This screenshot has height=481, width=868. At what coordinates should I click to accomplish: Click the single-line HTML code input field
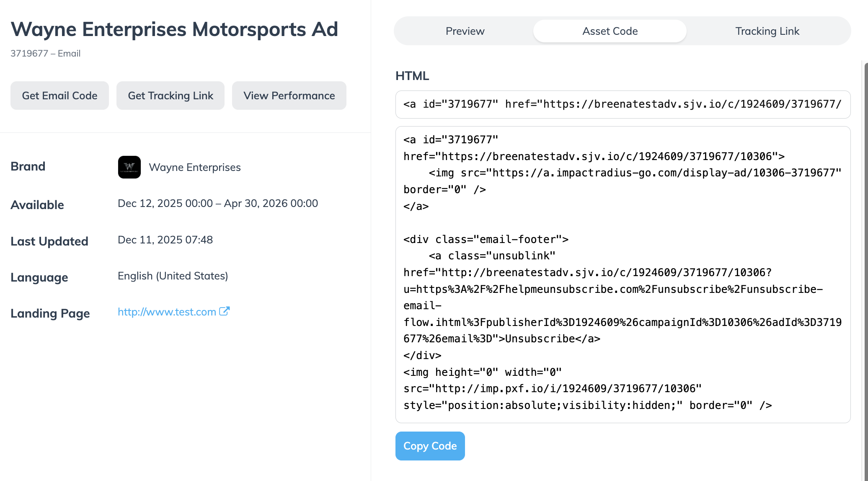[623, 104]
